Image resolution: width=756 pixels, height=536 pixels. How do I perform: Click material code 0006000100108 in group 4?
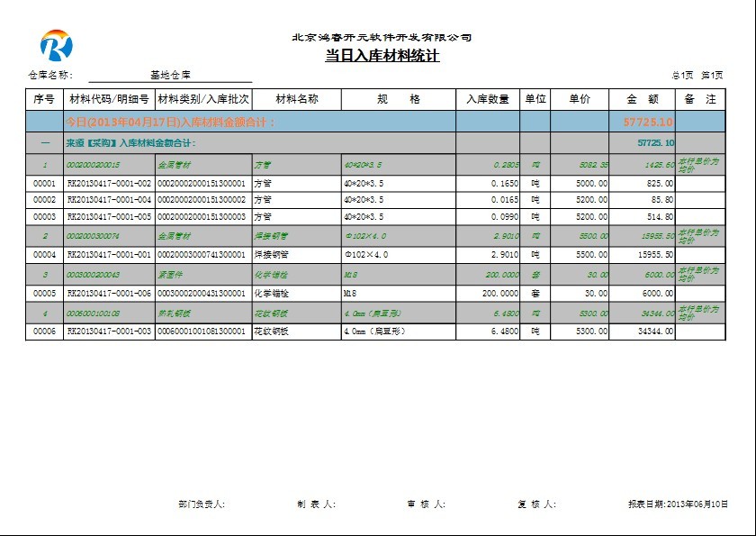[93, 313]
